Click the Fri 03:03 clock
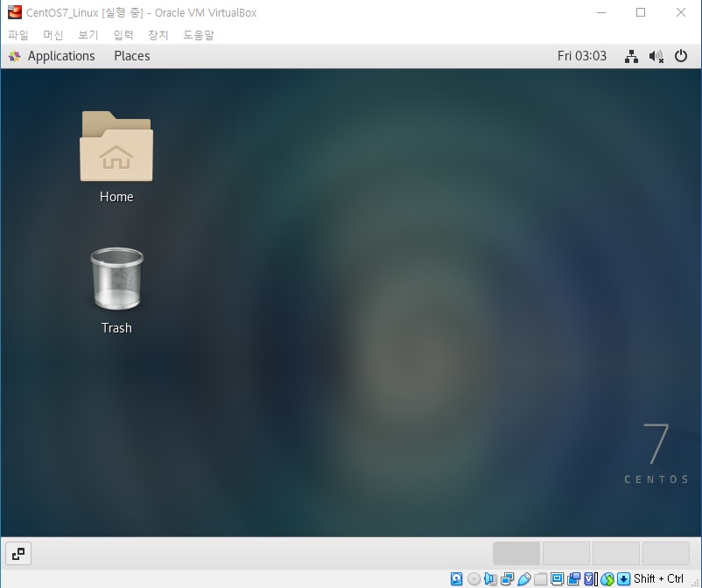This screenshot has width=702, height=588. pos(581,56)
